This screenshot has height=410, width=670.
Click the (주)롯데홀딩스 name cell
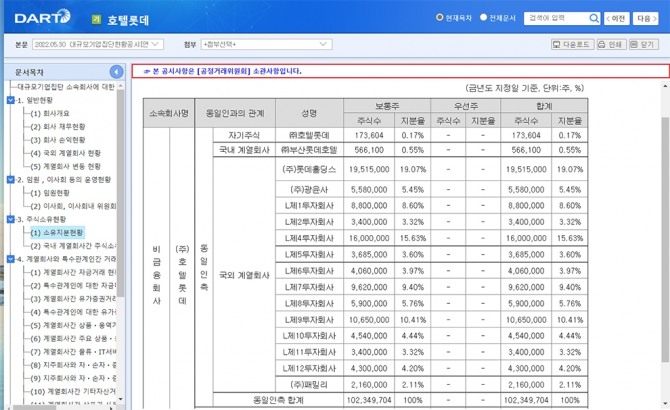click(x=309, y=170)
